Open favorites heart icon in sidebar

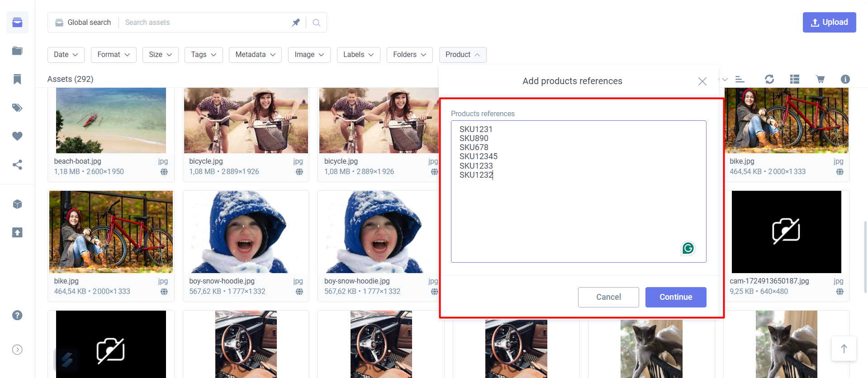(17, 136)
